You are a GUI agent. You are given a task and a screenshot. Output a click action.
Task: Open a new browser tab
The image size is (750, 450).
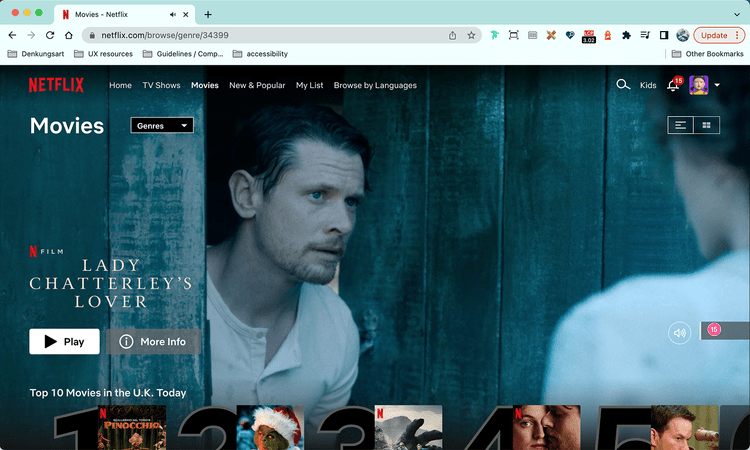click(x=208, y=14)
